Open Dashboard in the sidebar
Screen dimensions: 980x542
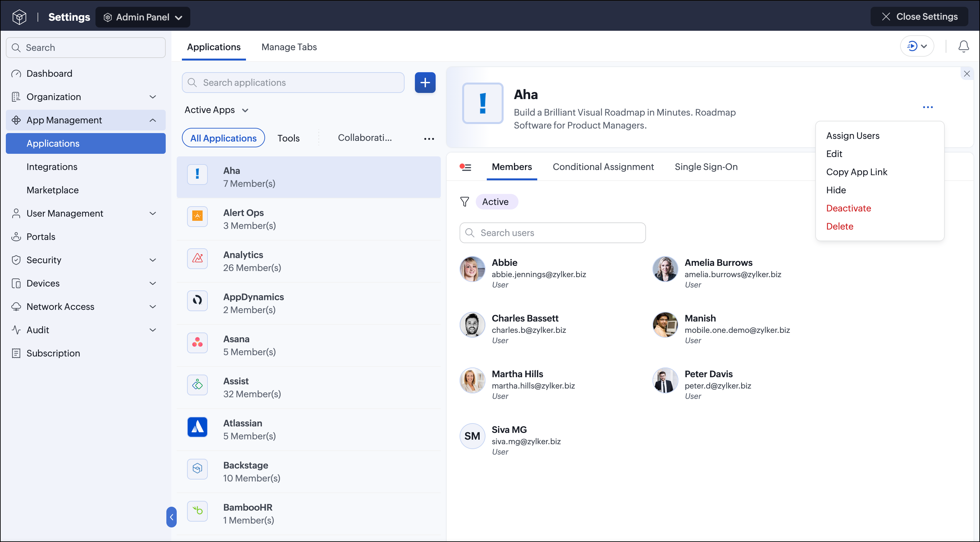click(x=86, y=73)
